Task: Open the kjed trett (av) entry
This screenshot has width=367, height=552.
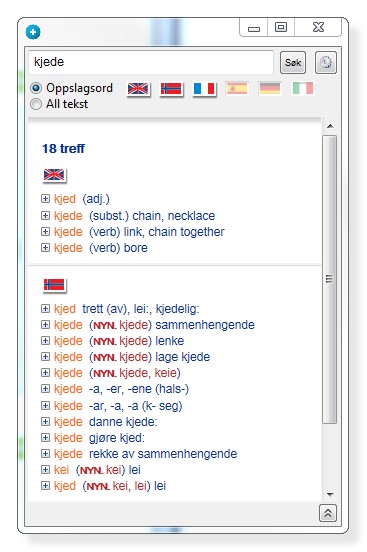Action: coord(126,309)
